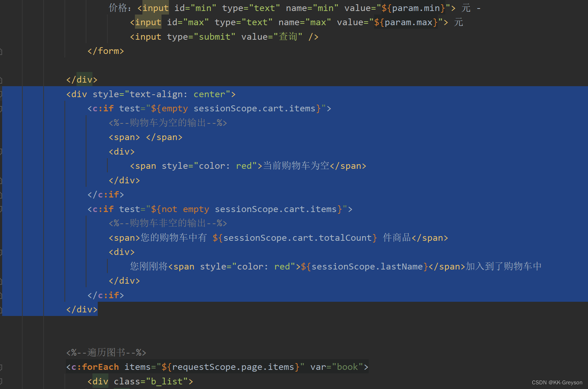
Task: Click '${sessionScope.cart.totalCount}' expression
Action: (x=295, y=238)
